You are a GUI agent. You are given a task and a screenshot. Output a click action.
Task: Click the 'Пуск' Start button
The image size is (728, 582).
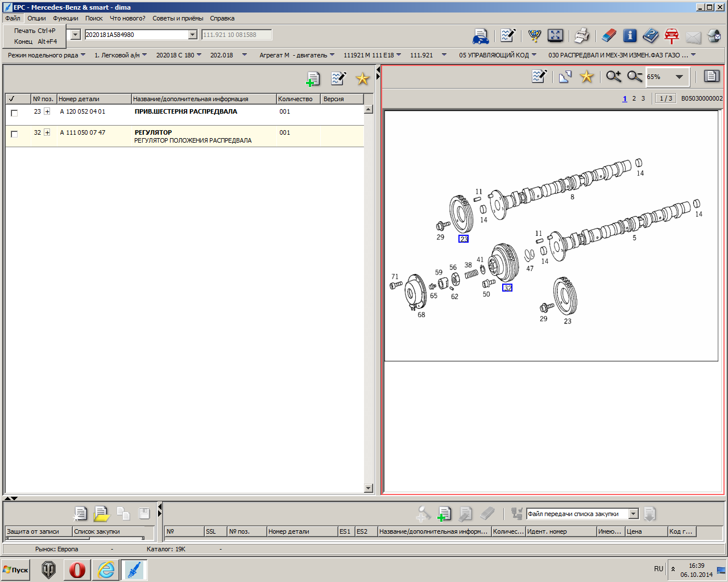[x=16, y=569]
